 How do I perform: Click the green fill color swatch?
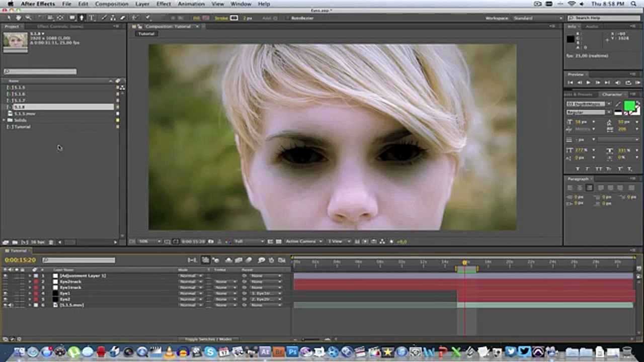[x=629, y=106]
